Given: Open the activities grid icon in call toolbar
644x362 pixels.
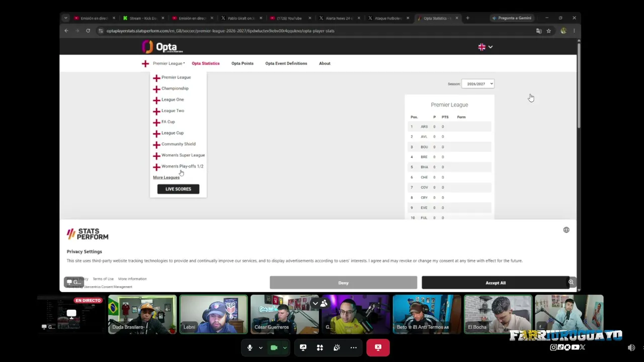Looking at the screenshot, I should pyautogui.click(x=319, y=347).
